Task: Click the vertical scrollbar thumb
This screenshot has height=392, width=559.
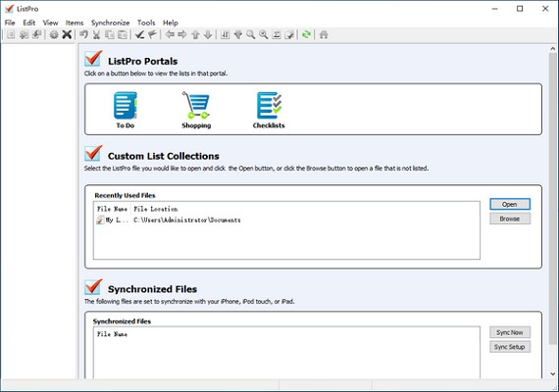Action: pyautogui.click(x=553, y=199)
